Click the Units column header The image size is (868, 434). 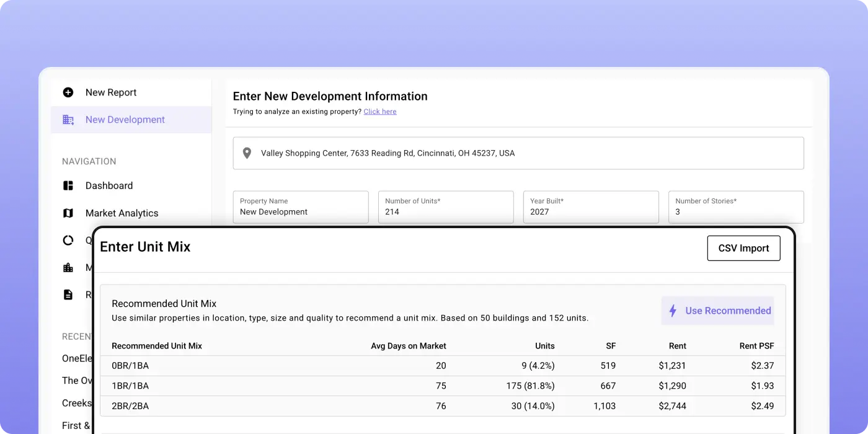pos(545,346)
